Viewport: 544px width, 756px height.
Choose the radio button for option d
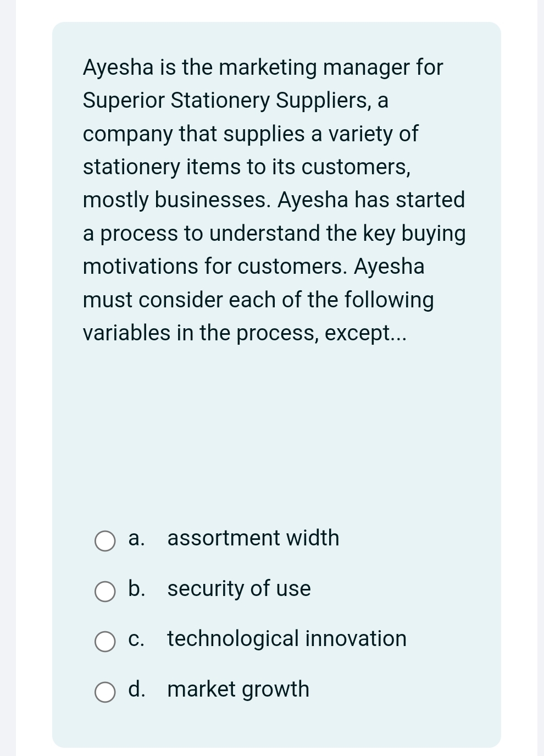point(105,692)
